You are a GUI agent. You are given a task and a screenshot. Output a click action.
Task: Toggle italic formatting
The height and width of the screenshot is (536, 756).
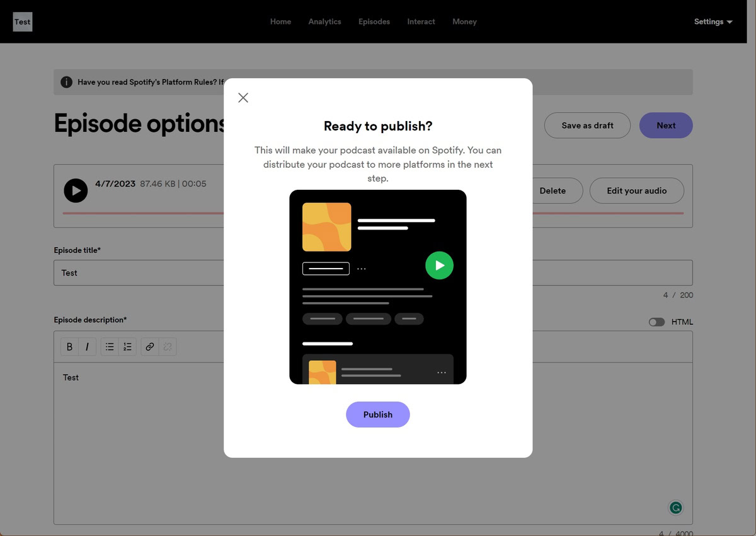pos(87,347)
